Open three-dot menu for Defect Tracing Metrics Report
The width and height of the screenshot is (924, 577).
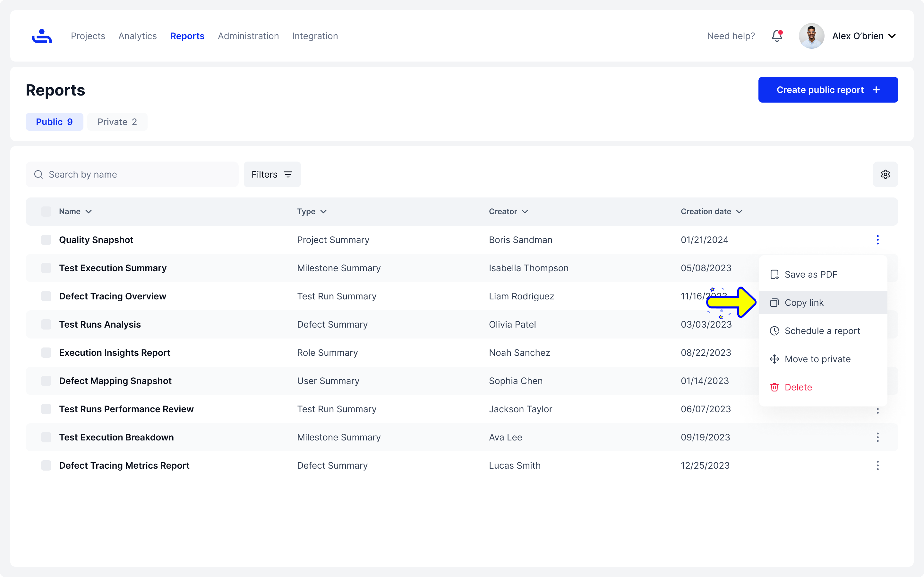click(x=877, y=465)
